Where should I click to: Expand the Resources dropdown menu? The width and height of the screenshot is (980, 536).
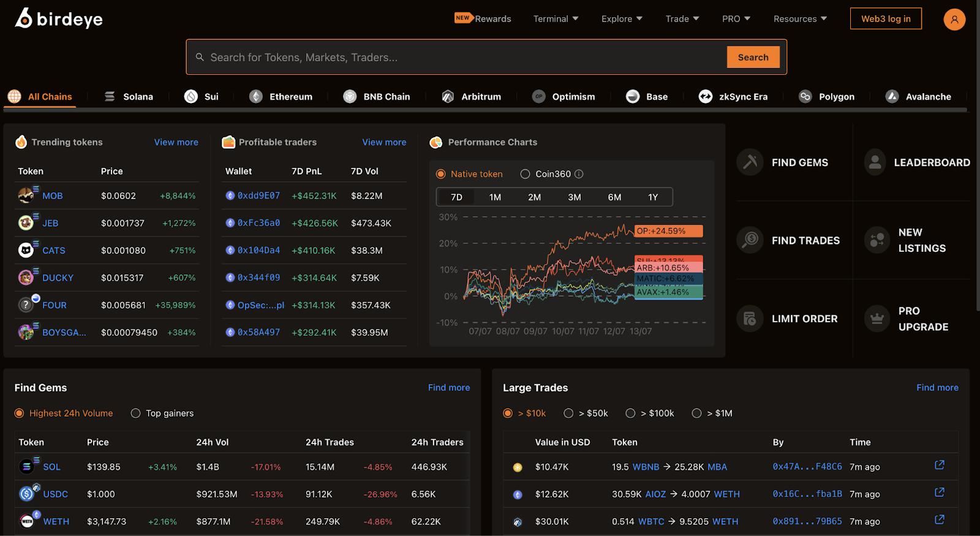click(800, 19)
